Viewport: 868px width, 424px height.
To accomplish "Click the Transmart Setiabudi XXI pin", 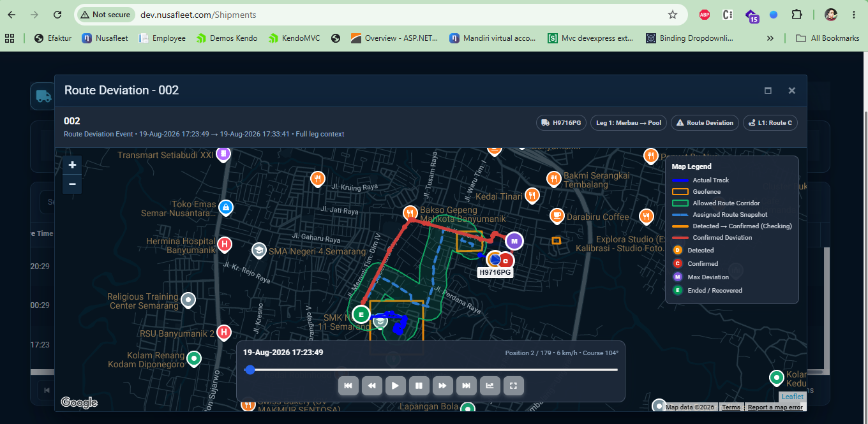I will pyautogui.click(x=223, y=154).
